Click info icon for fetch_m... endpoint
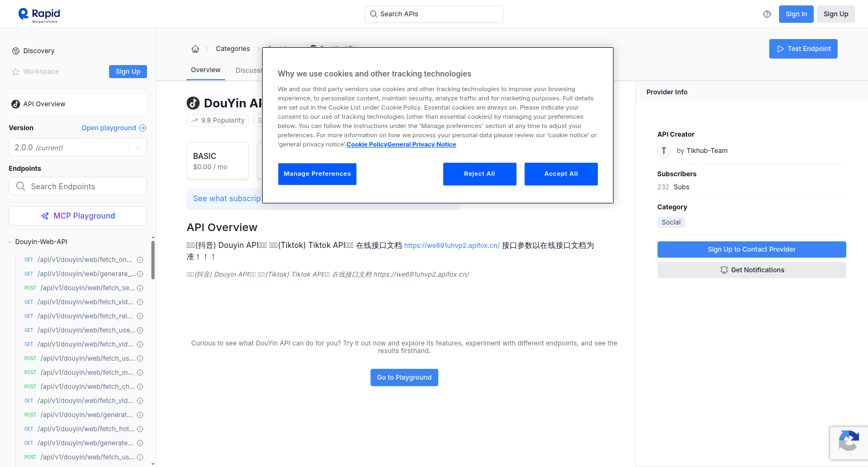Viewport: 868px width, 467px height. 140,373
